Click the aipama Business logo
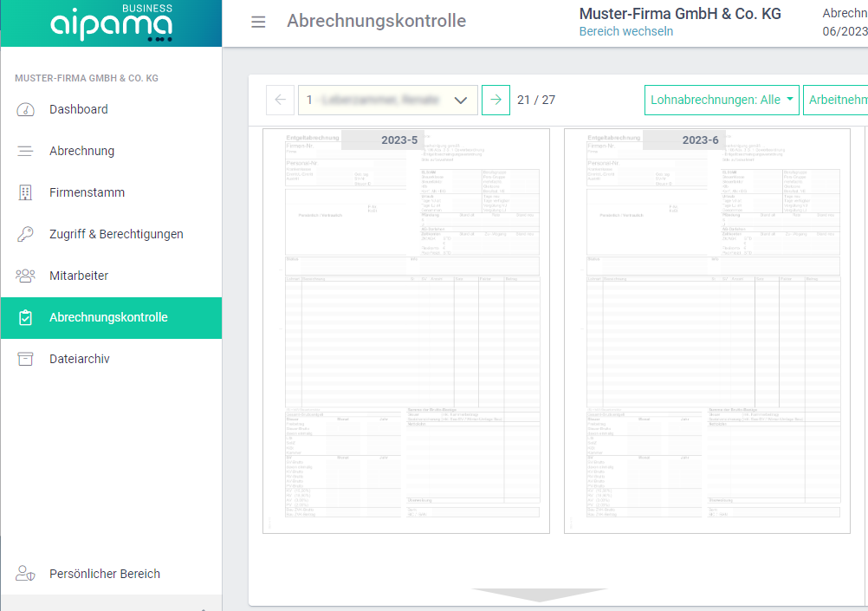The image size is (868, 611). pyautogui.click(x=111, y=23)
